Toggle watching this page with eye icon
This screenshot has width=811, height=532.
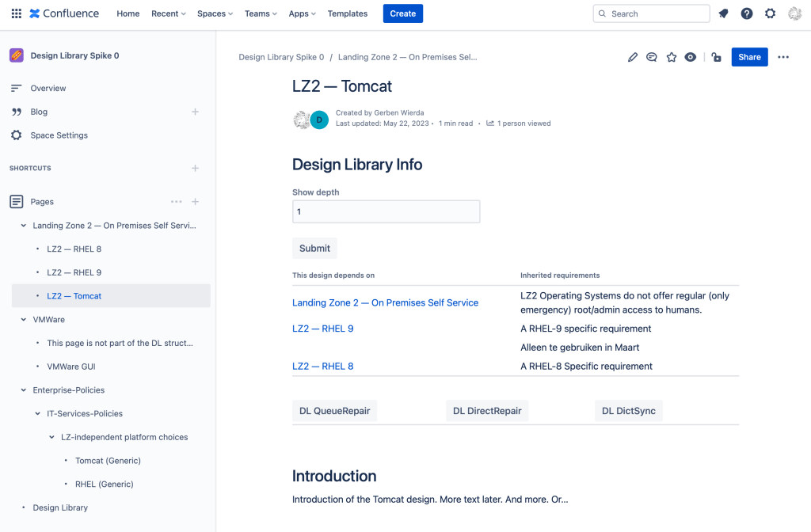pos(691,57)
